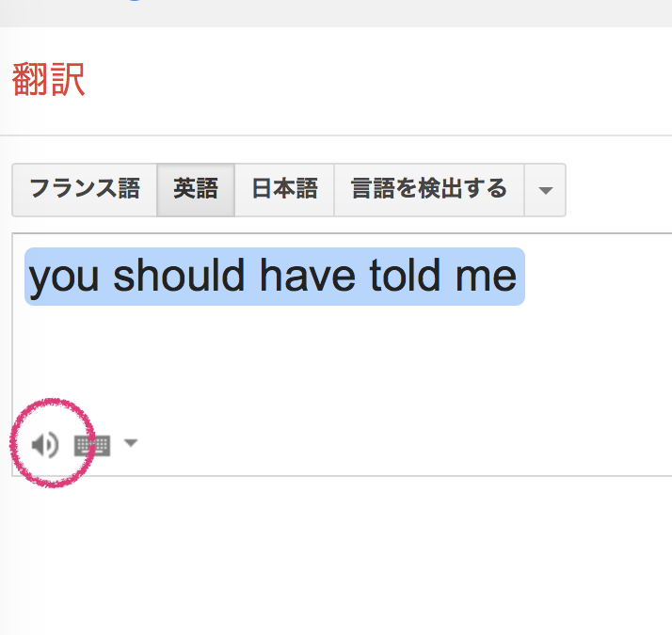The width and height of the screenshot is (672, 635).
Task: Switch source language to 日本語
Action: [284, 190]
